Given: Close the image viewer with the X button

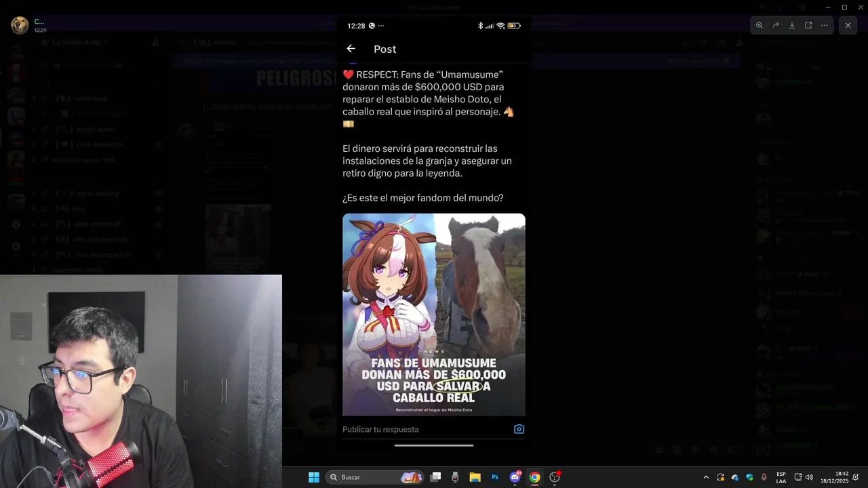Looking at the screenshot, I should tap(848, 25).
